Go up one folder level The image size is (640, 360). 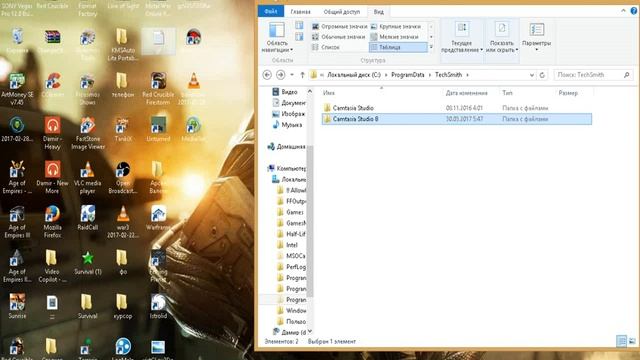coord(302,75)
